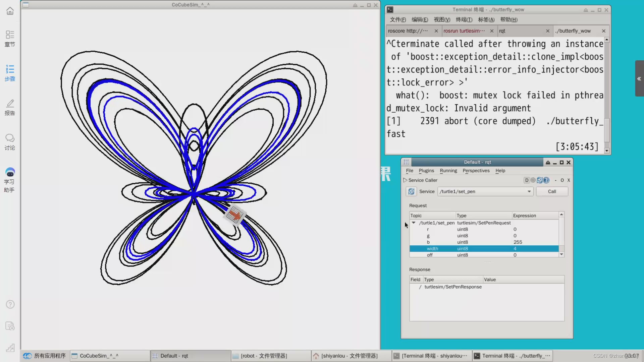The image size is (644, 362).
Task: Open the Plugins menu in rqt
Action: click(x=426, y=171)
